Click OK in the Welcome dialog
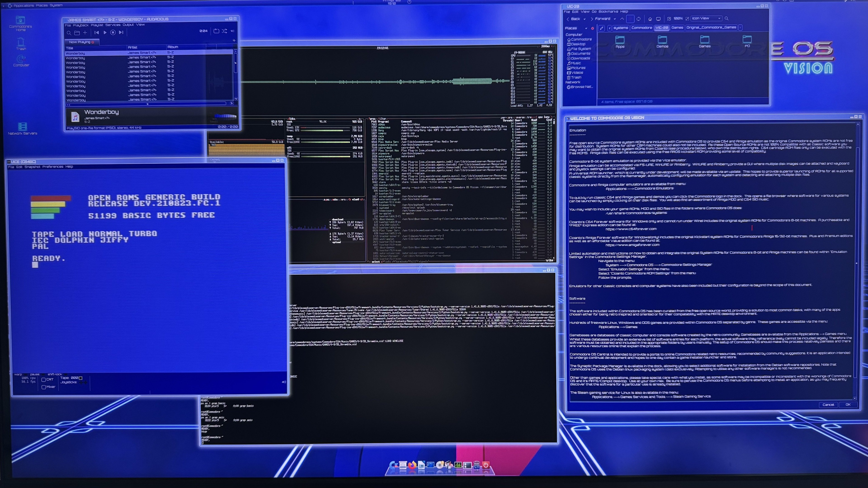This screenshot has height=488, width=868. tap(848, 405)
